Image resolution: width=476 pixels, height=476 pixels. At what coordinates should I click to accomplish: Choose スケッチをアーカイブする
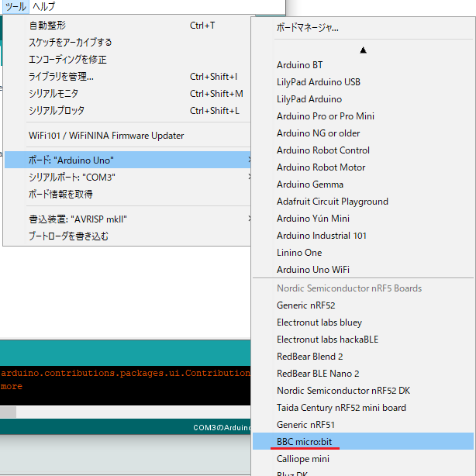point(127,43)
